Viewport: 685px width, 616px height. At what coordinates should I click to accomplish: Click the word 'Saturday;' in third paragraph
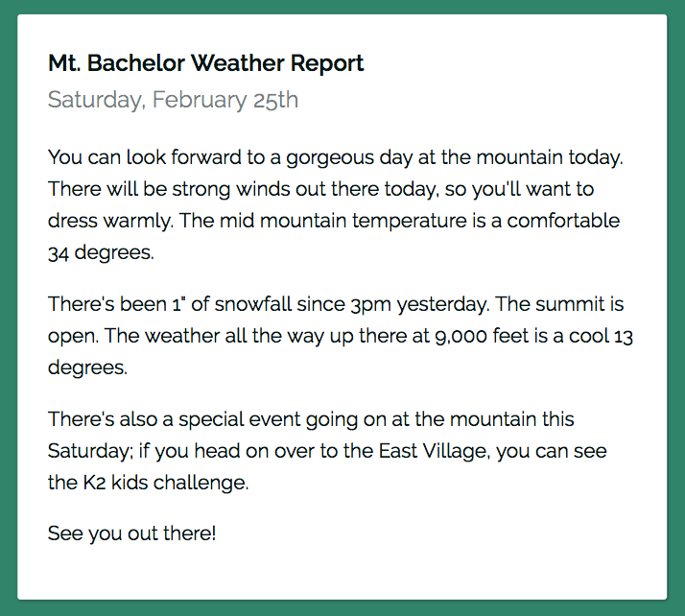pos(90,451)
